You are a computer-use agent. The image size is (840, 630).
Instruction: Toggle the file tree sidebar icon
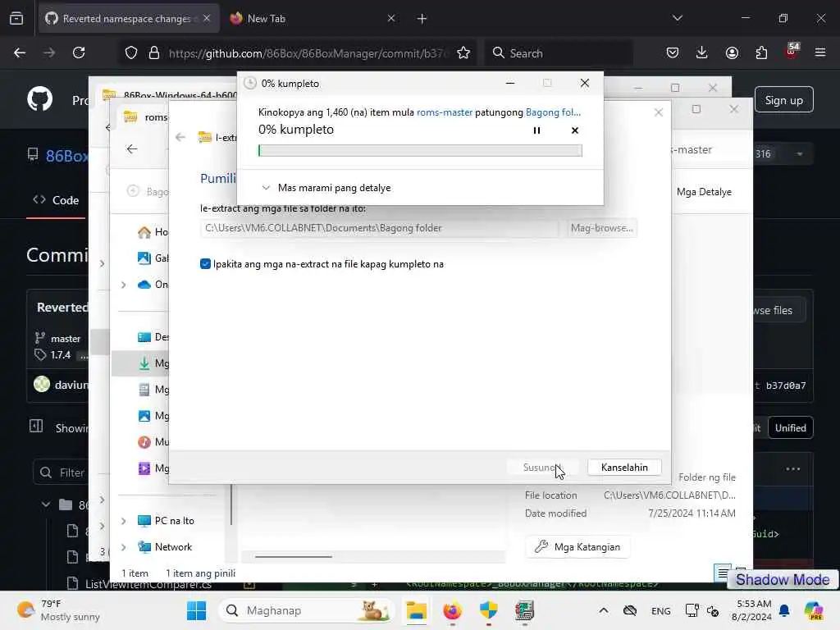click(x=36, y=427)
